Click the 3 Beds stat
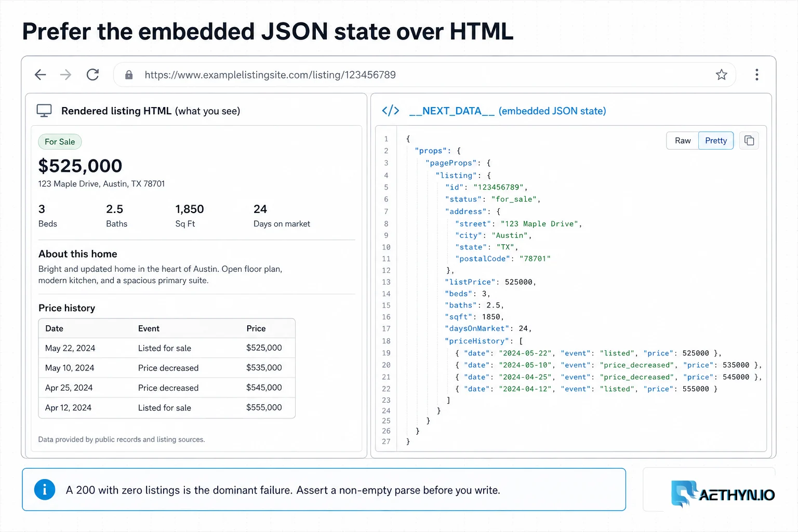This screenshot has height=532, width=798. click(48, 216)
